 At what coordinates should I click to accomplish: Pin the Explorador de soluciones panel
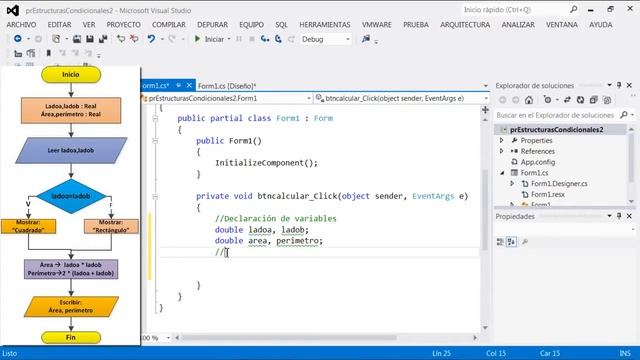pyautogui.click(x=619, y=85)
